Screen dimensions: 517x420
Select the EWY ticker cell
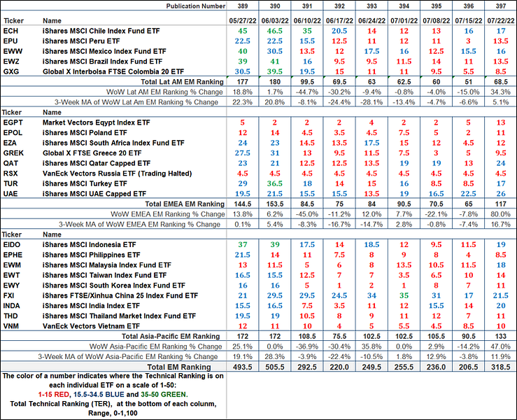click(11, 286)
